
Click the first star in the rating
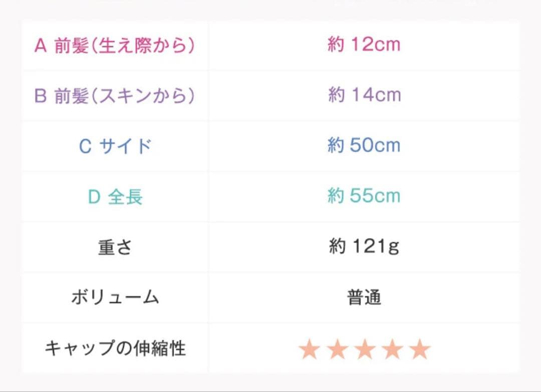(x=310, y=349)
